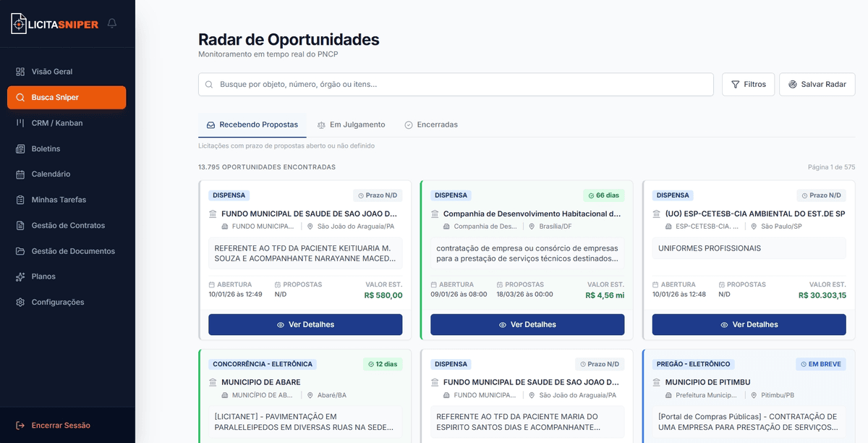Switch to the Em Julgamento tab
This screenshot has height=443, width=868.
[x=352, y=124]
